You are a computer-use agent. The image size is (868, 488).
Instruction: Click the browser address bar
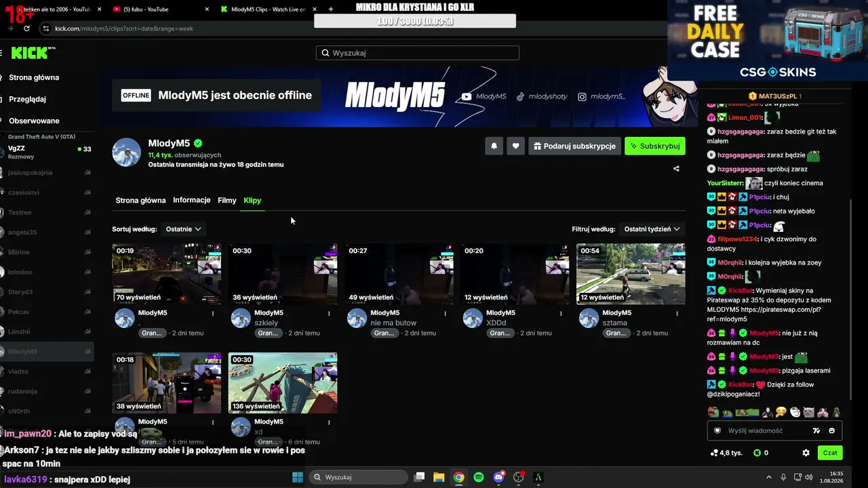(353, 28)
